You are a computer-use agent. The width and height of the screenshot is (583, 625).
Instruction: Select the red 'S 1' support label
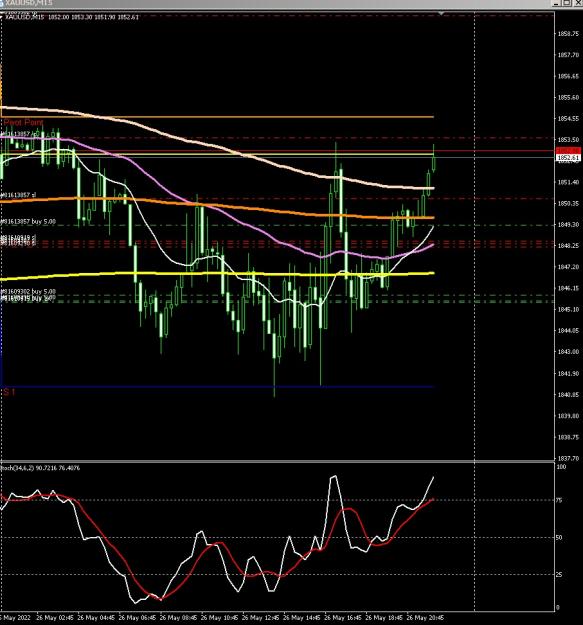click(9, 392)
